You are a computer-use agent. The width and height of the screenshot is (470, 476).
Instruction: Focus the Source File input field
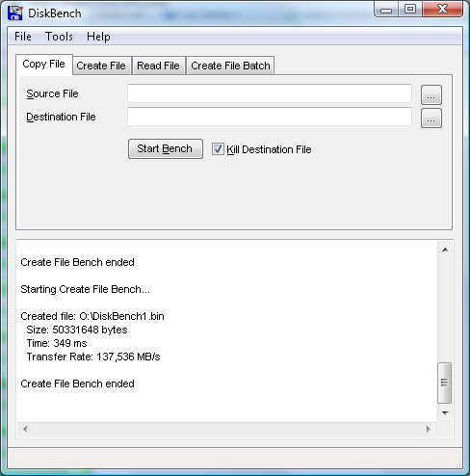(x=270, y=93)
